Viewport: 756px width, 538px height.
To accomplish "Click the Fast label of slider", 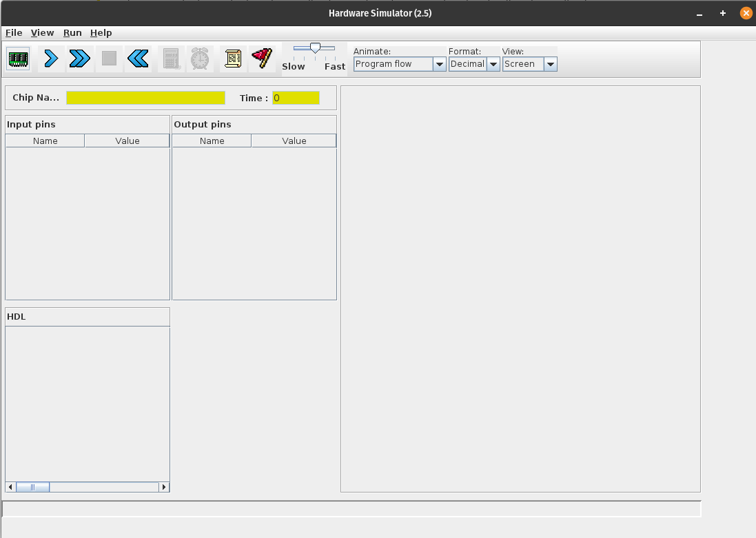I will [x=335, y=67].
